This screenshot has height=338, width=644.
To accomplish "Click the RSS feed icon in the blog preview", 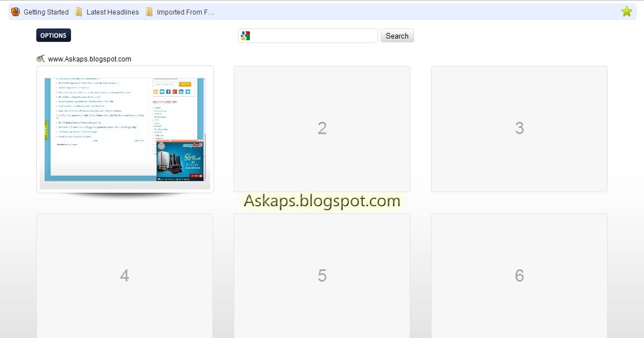I will [155, 92].
